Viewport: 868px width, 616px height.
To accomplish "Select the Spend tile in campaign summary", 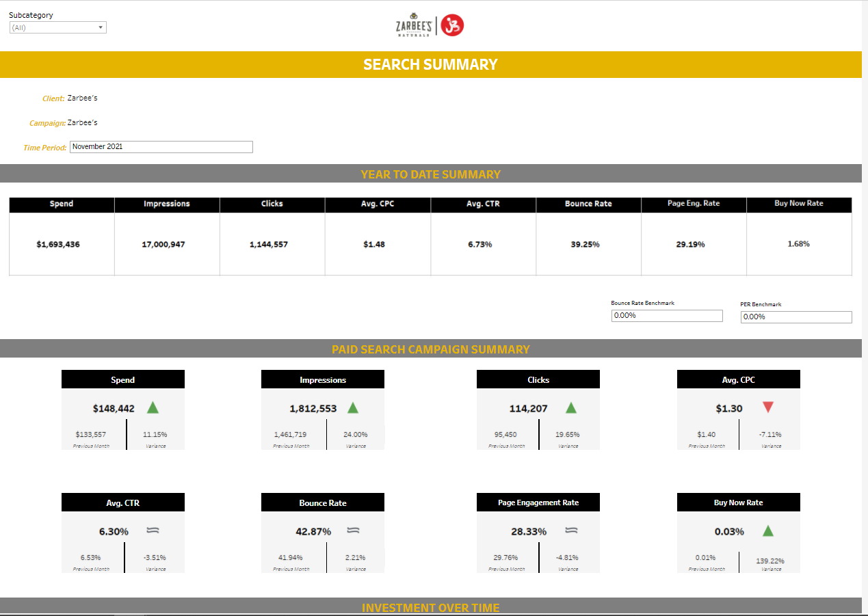I will (x=123, y=379).
